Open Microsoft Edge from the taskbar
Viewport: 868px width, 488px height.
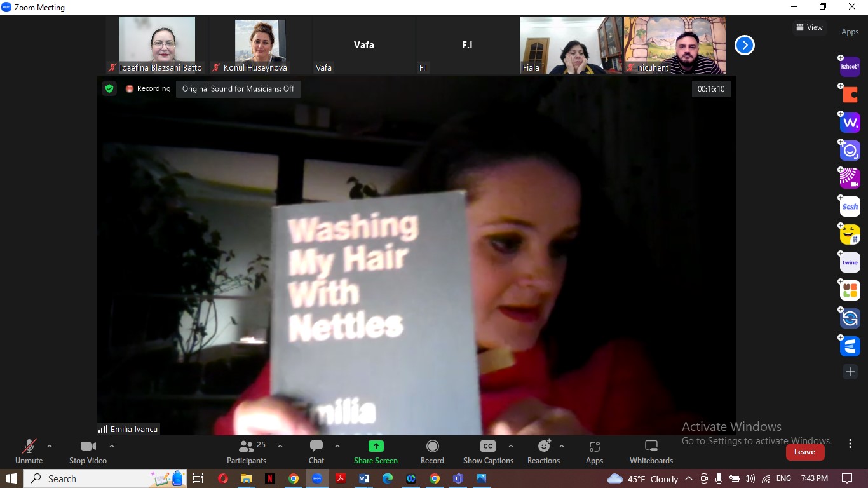388,478
